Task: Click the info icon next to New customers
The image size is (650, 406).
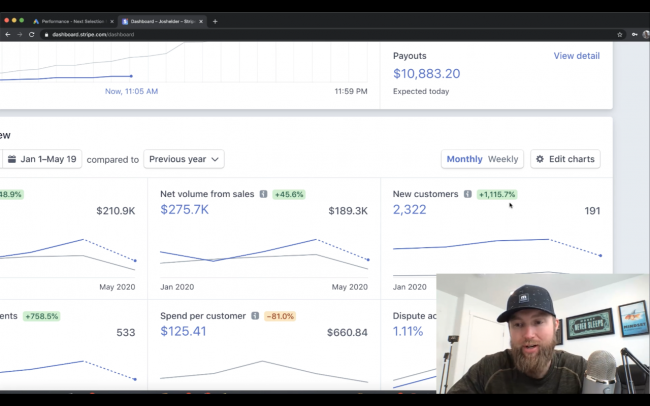Action: coord(468,194)
